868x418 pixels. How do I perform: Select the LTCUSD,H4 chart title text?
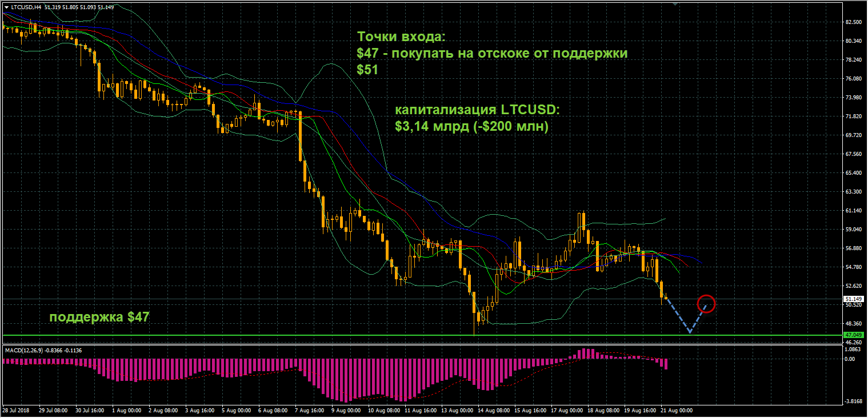tap(26, 7)
